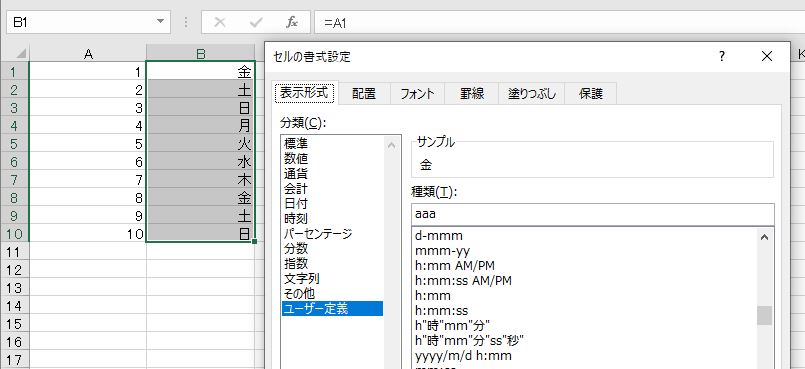Click cell B1 showing 金

[201, 71]
